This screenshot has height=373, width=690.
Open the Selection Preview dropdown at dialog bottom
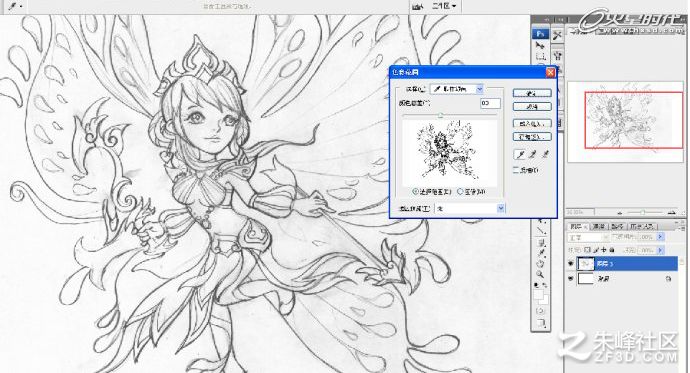click(469, 208)
